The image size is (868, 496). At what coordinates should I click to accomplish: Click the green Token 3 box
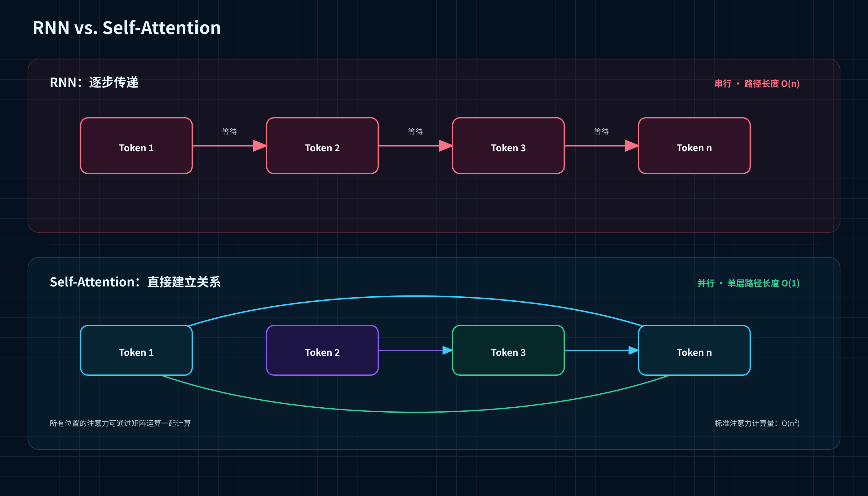[508, 350]
